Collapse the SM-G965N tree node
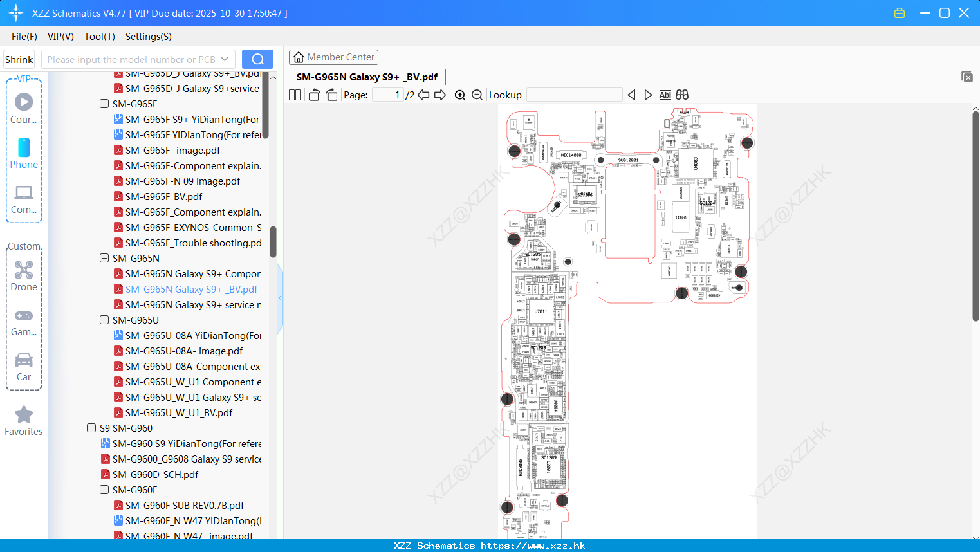Image resolution: width=980 pixels, height=552 pixels. pyautogui.click(x=104, y=258)
